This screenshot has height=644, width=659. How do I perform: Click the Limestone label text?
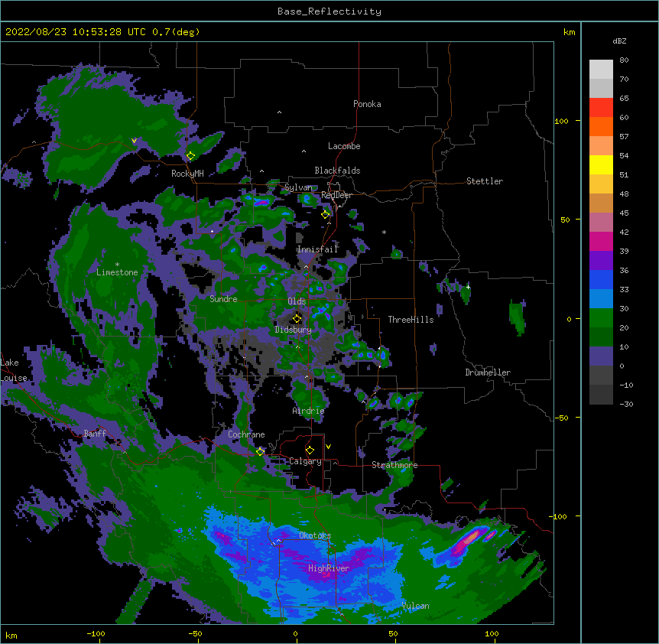pyautogui.click(x=117, y=272)
